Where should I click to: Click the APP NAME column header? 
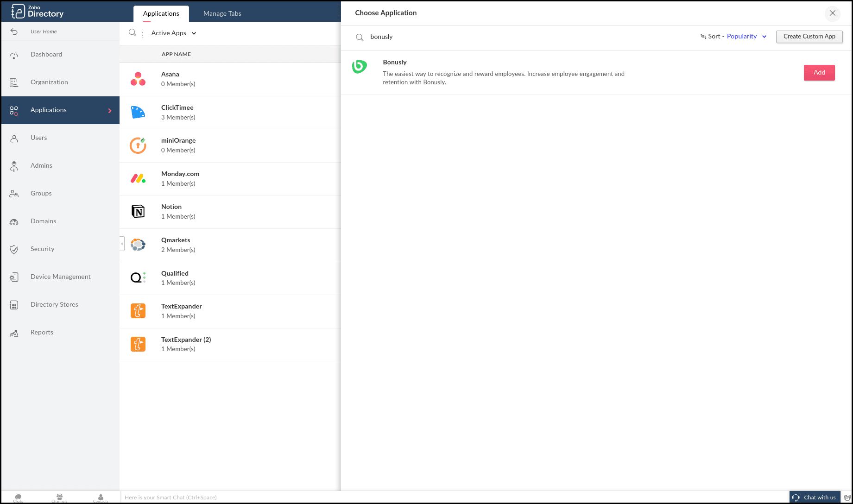[176, 54]
